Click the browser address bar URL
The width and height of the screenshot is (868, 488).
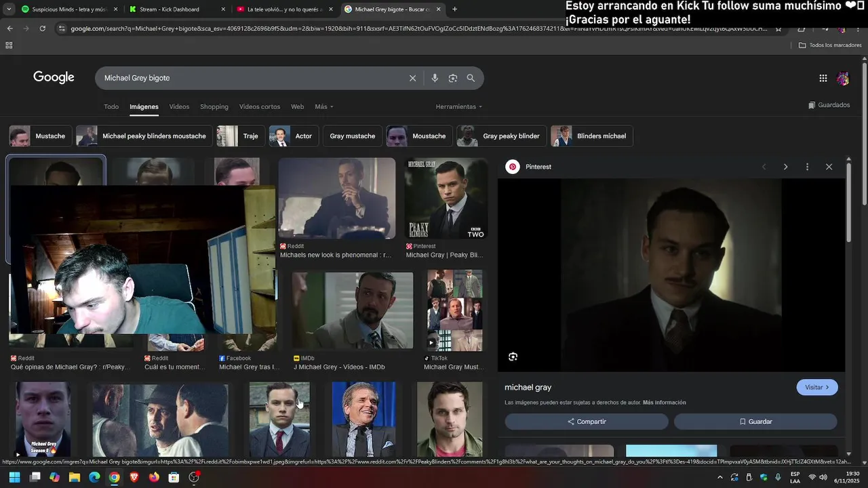[418, 28]
